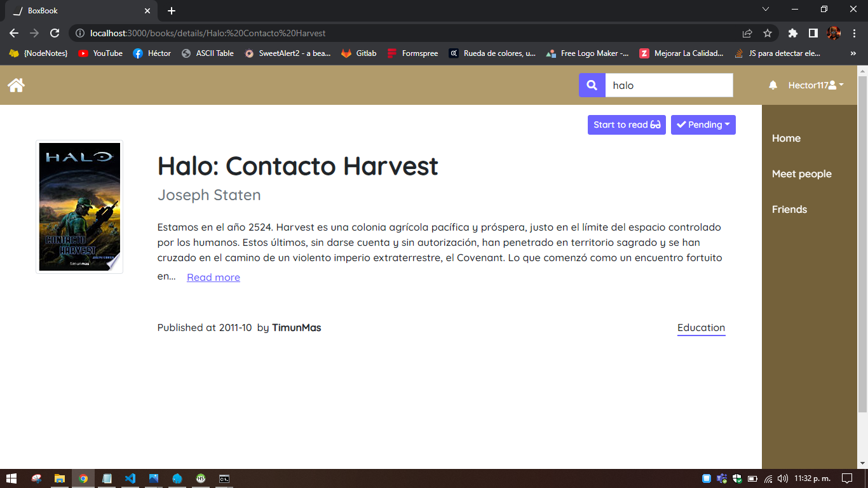Select Home in the sidebar
The height and width of the screenshot is (488, 868).
(x=786, y=138)
